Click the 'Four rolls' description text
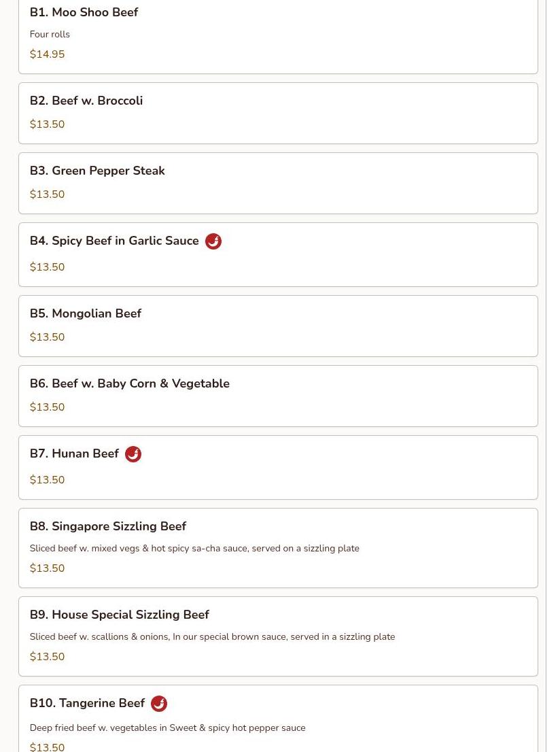 tap(50, 34)
